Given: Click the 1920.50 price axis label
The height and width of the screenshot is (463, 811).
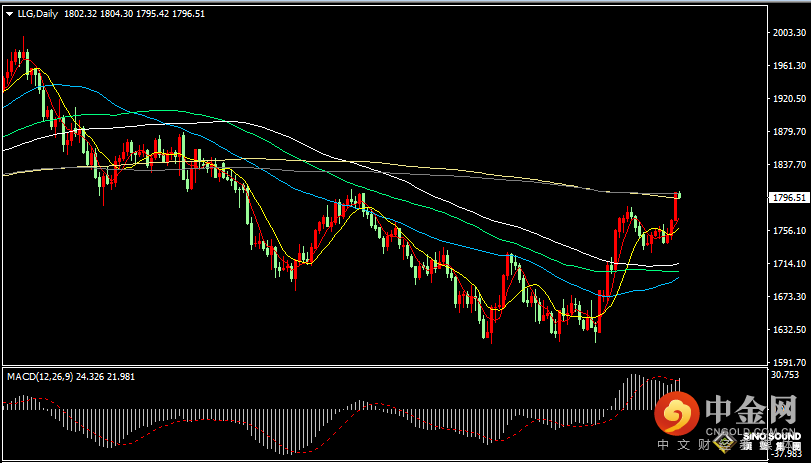Looking at the screenshot, I should pos(789,99).
